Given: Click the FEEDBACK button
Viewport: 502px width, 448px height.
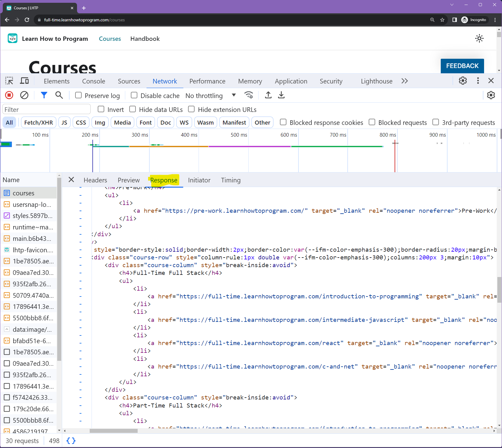Looking at the screenshot, I should [x=462, y=66].
